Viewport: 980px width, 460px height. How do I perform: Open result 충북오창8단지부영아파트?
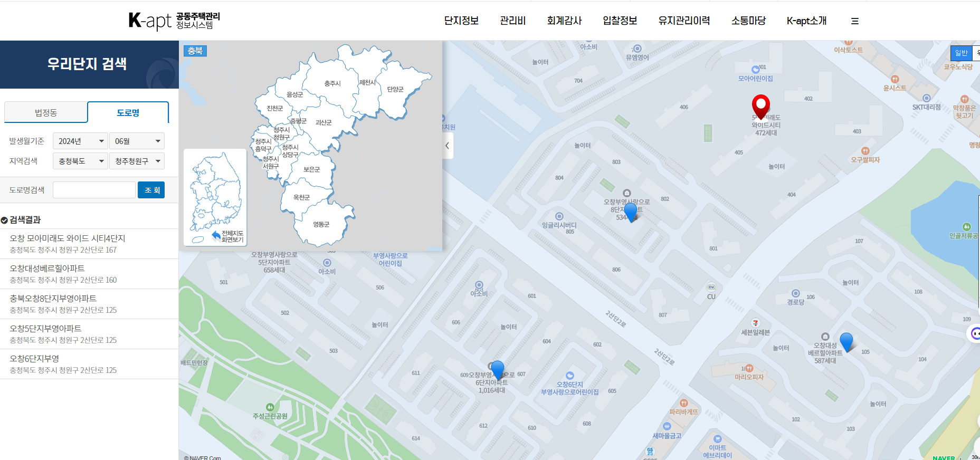89,304
